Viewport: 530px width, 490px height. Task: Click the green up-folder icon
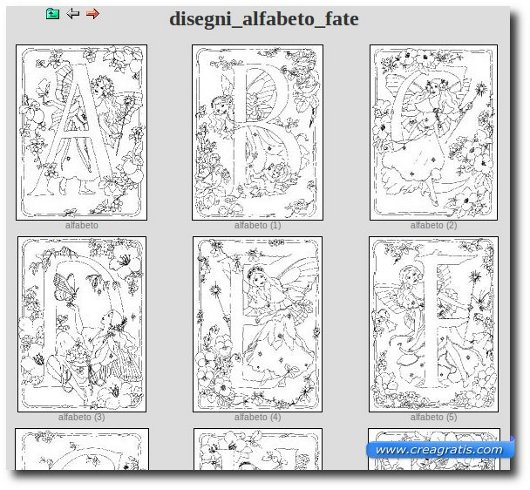[x=52, y=14]
